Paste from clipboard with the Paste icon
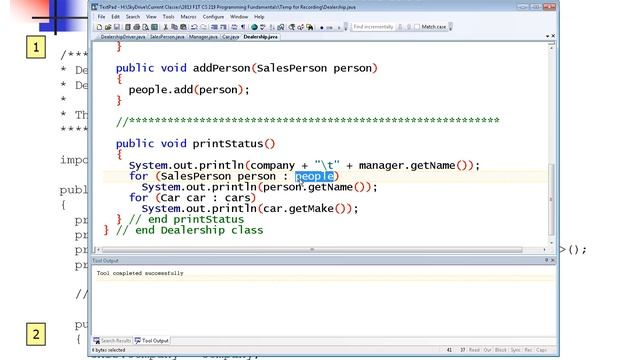The image size is (640, 360). pyautogui.click(x=183, y=27)
